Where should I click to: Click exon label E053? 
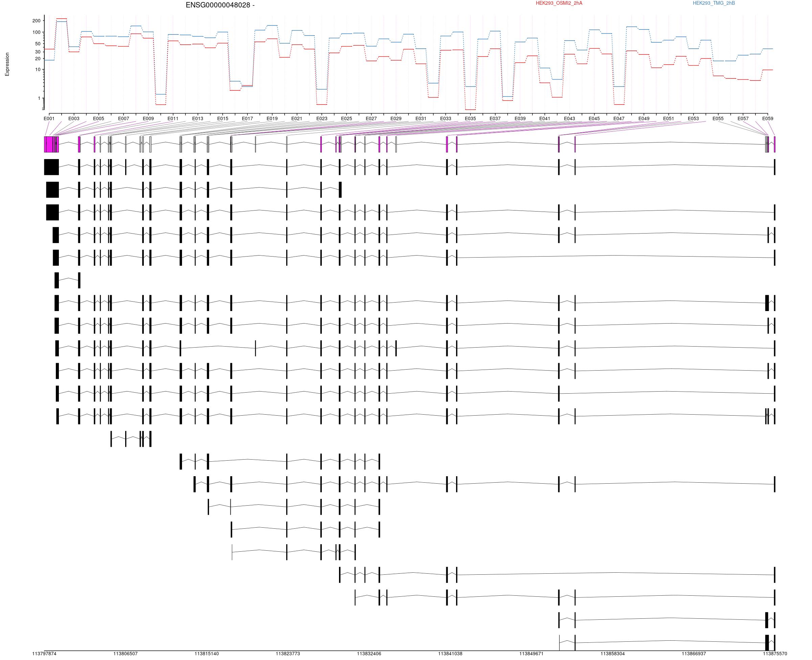click(x=694, y=118)
